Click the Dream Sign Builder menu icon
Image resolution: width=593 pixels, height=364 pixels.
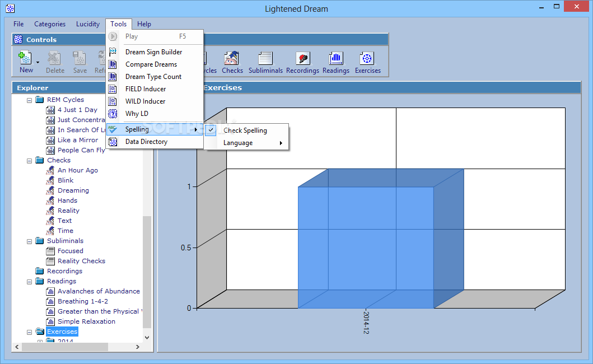(x=113, y=52)
